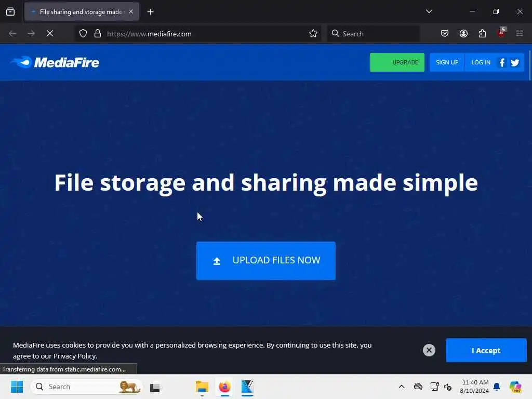Click the File storage and sharing headline
Image resolution: width=532 pixels, height=399 pixels.
click(x=266, y=183)
